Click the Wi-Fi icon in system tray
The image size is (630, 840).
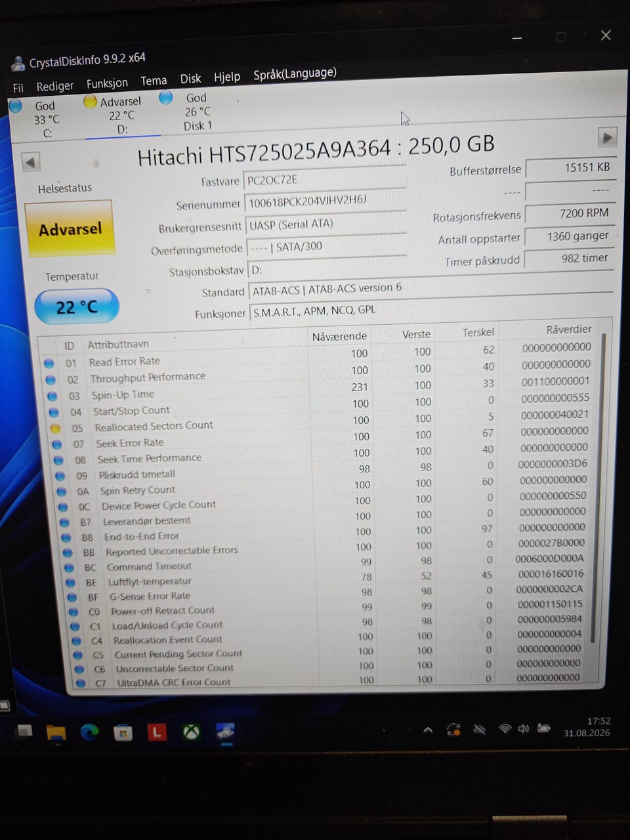505,729
